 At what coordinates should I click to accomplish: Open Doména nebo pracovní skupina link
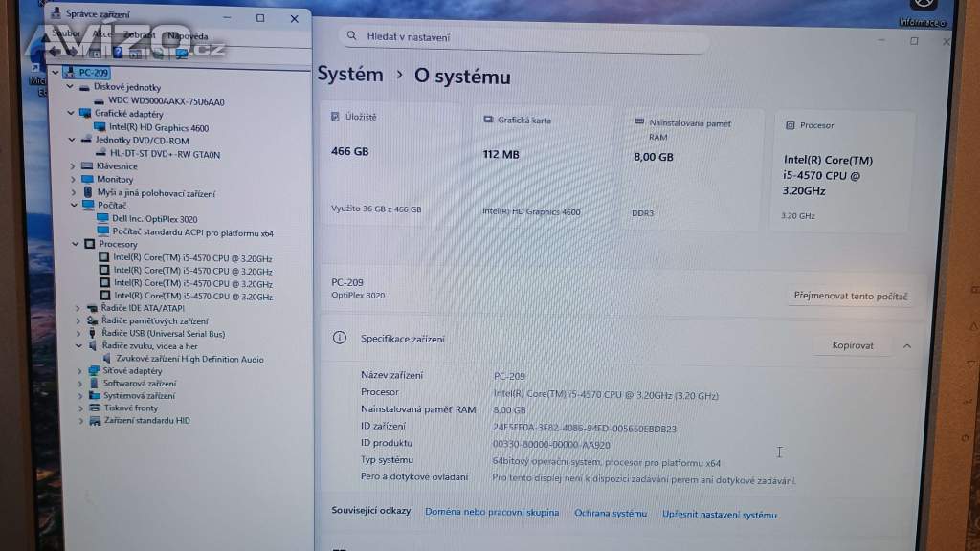pyautogui.click(x=492, y=513)
